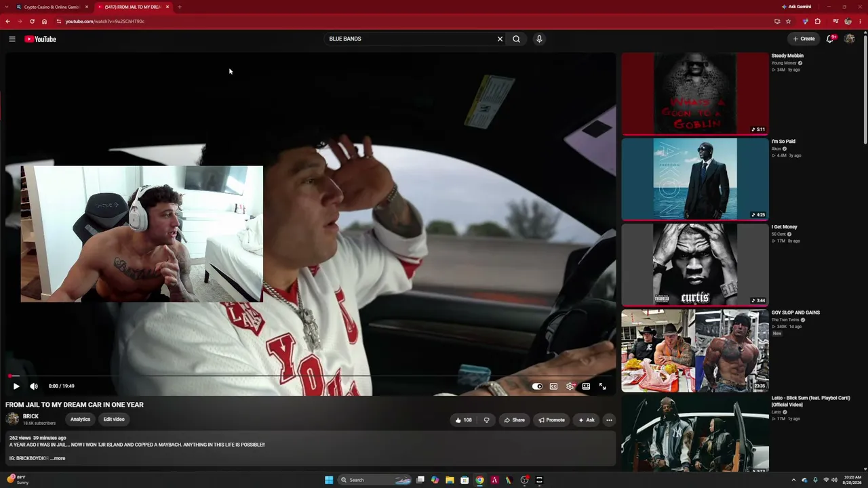The width and height of the screenshot is (868, 488).
Task: Open taskbar clock and date
Action: click(852, 480)
